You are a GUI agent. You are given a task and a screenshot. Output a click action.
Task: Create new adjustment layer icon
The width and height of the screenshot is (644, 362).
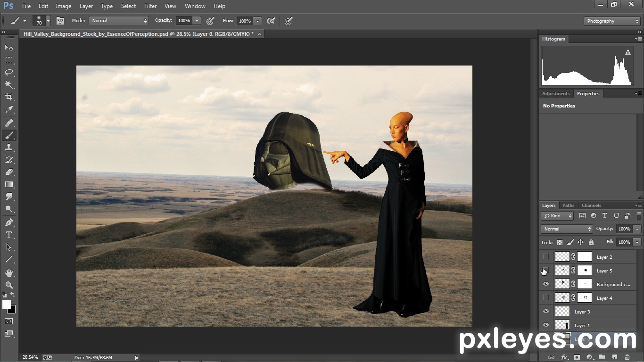click(x=589, y=357)
